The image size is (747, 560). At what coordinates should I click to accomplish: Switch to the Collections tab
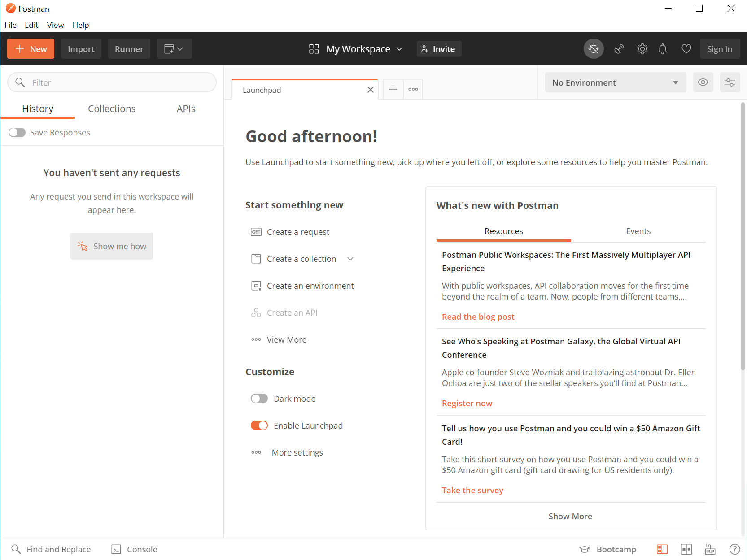tap(112, 109)
